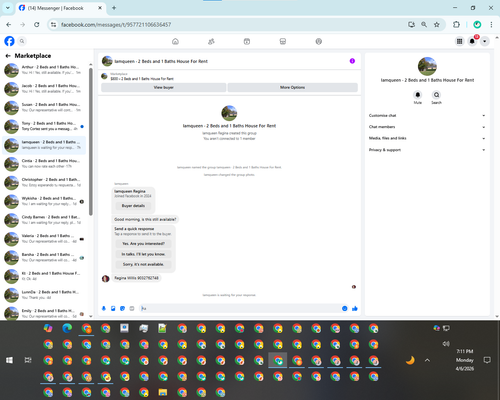Click the group photo in right info panel

(427, 66)
